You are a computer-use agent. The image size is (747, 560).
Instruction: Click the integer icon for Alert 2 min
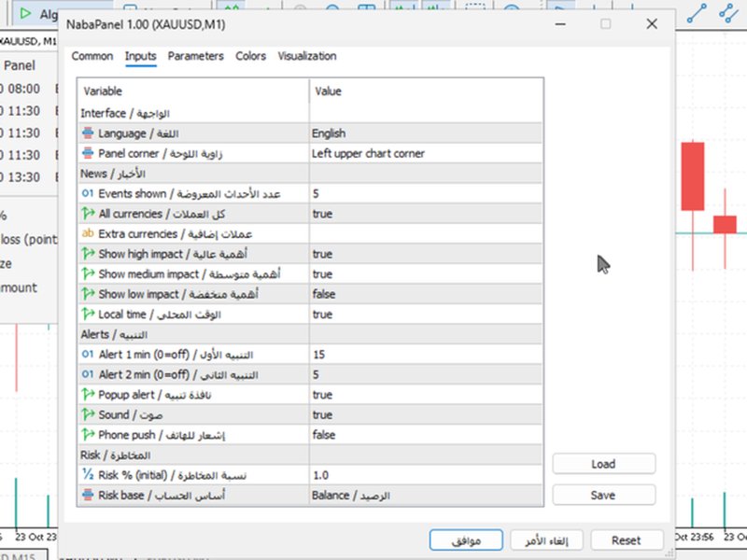pos(88,374)
